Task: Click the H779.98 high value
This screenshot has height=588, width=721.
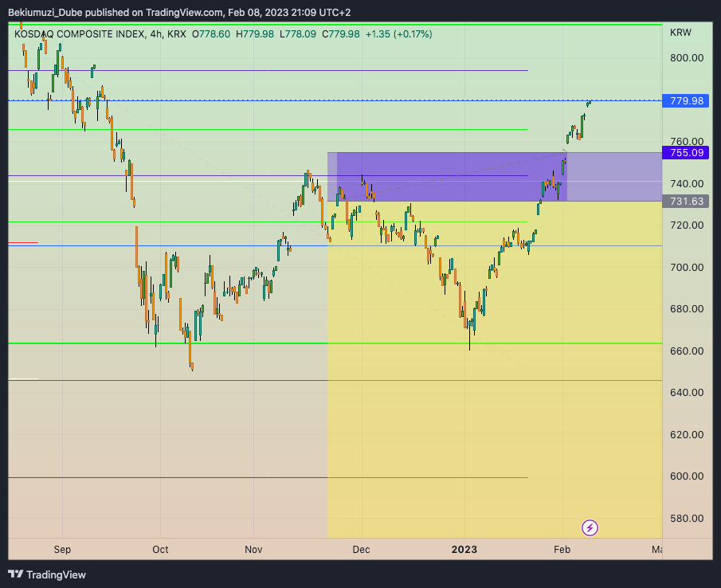Action: point(255,34)
